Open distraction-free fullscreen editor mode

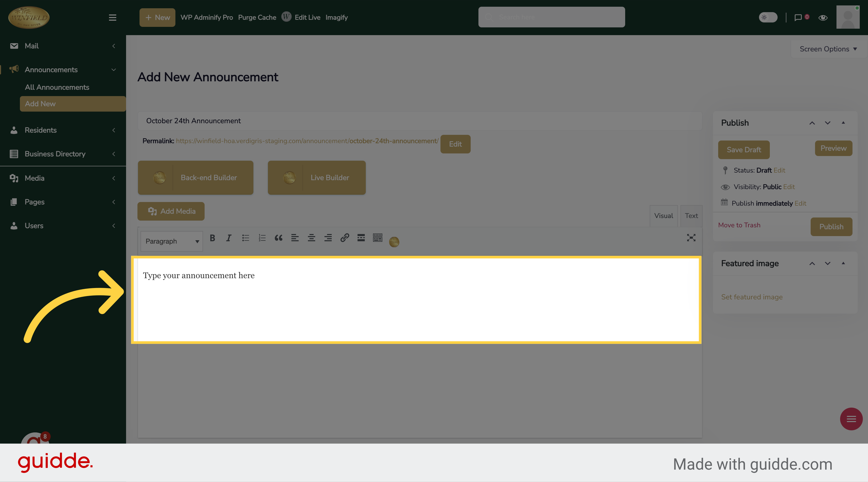click(691, 238)
